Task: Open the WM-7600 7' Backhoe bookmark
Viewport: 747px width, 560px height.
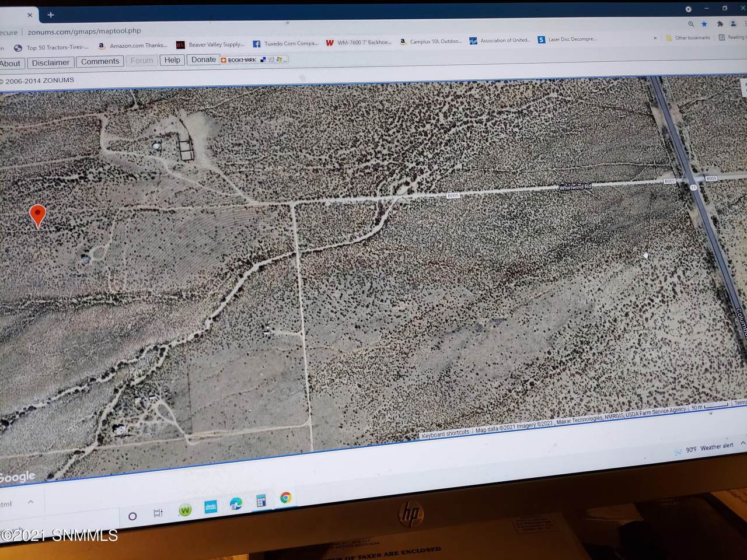Action: tap(358, 43)
